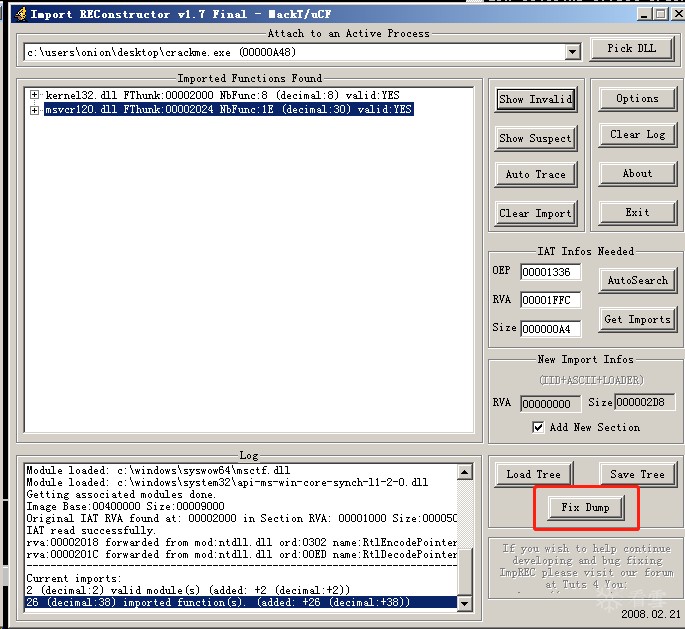Click the Exit button

click(637, 212)
